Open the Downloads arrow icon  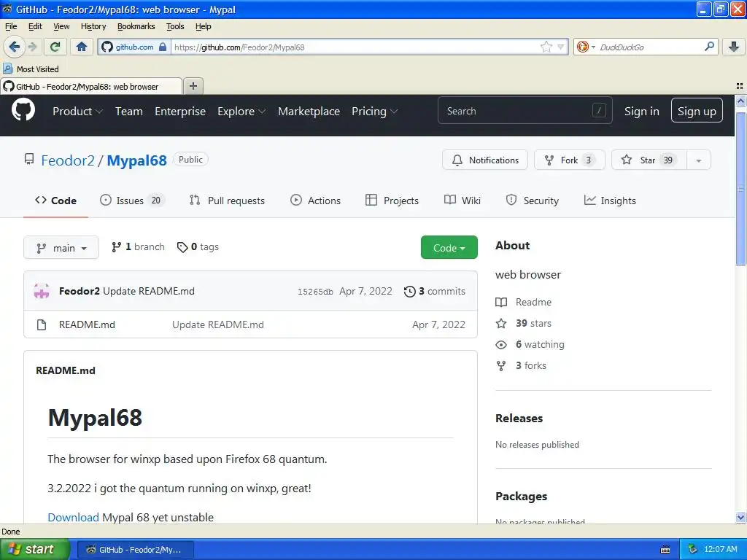734,47
